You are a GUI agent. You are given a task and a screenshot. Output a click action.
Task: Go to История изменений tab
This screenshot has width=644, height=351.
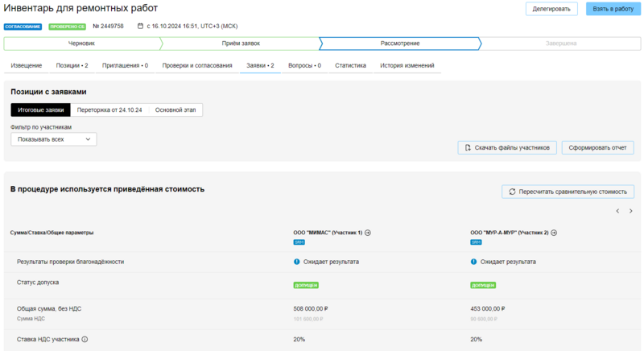click(407, 65)
